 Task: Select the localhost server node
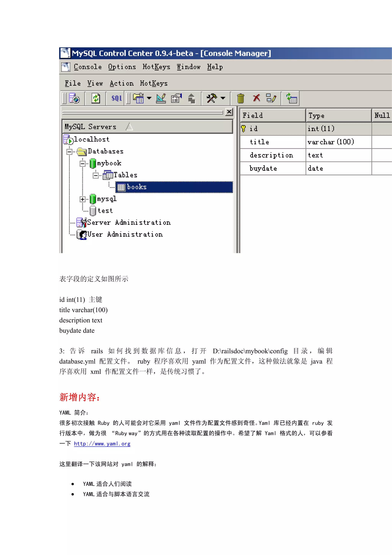(91, 139)
